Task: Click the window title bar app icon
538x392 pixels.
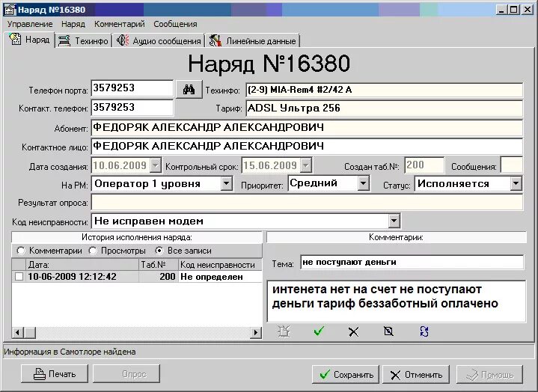Action: [9, 10]
